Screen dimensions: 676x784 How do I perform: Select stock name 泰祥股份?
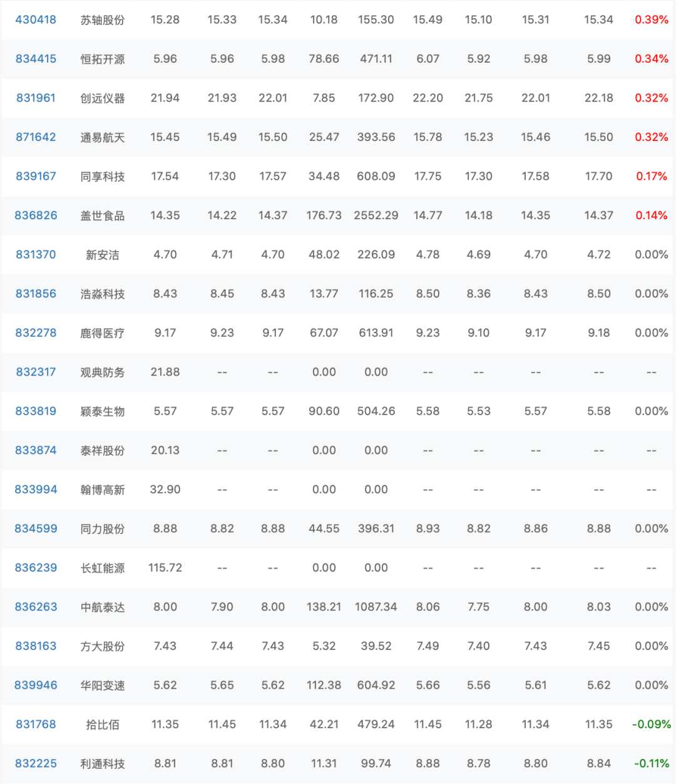point(103,450)
